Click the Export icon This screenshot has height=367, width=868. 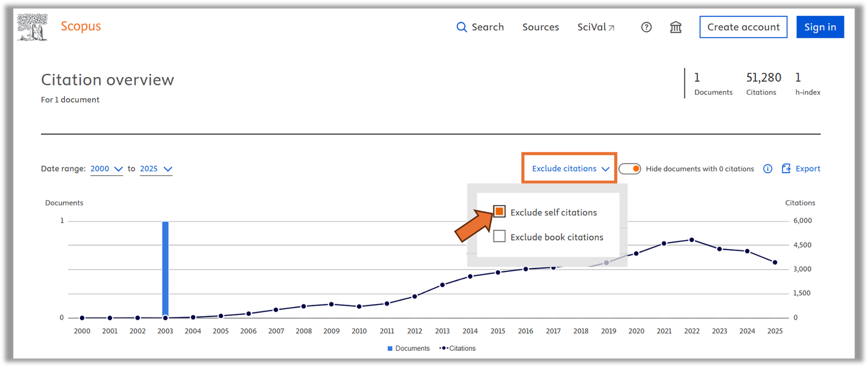tap(786, 169)
